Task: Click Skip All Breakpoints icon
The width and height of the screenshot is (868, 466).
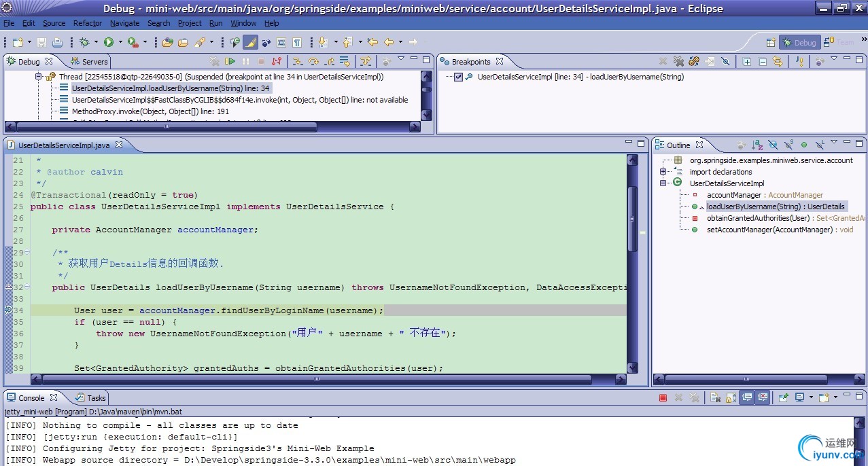Action: pyautogui.click(x=725, y=61)
